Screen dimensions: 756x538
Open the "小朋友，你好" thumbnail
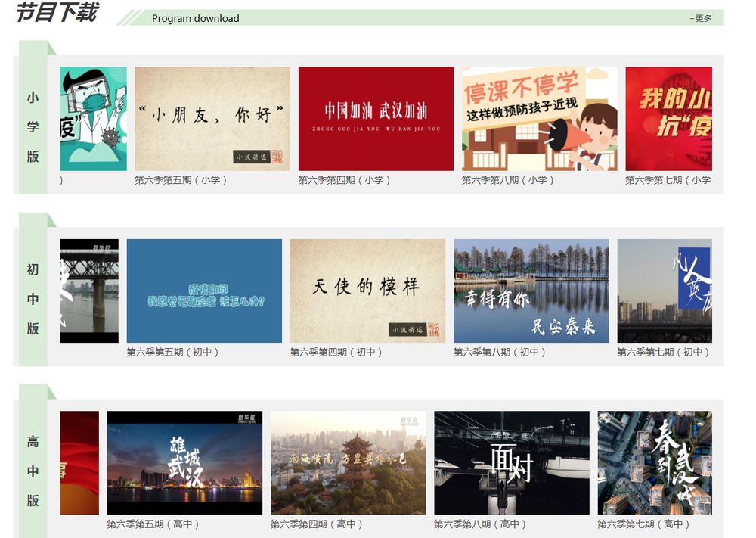click(212, 119)
